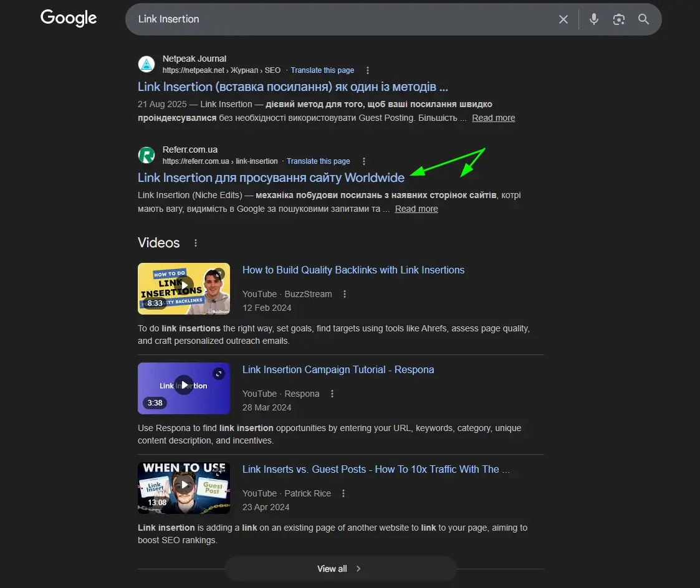This screenshot has height=588, width=700.
Task: Click the Google logo
Action: (69, 18)
